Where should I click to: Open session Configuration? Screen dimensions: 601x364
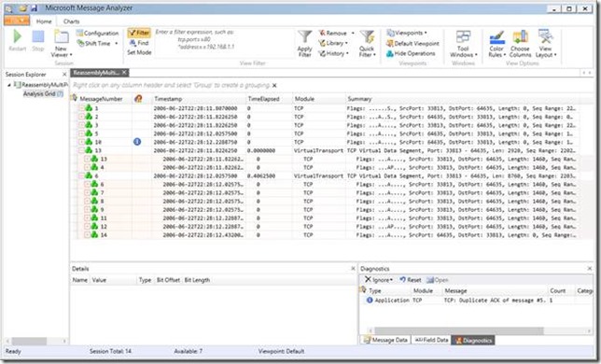[97, 34]
